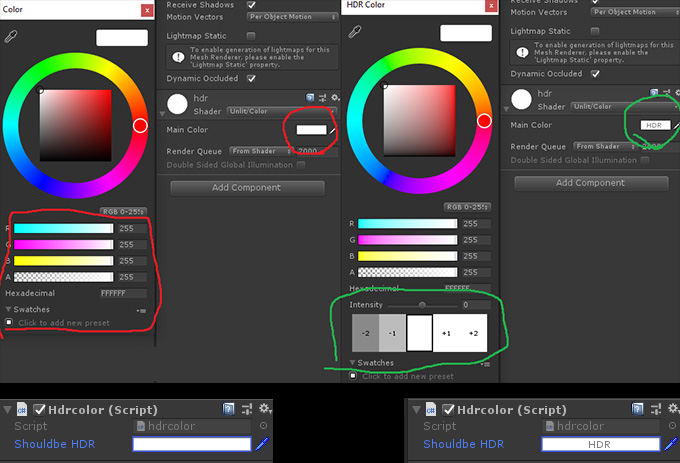680x463 pixels.
Task: Click blue eyedropper beside right HDR field
Action: (671, 444)
